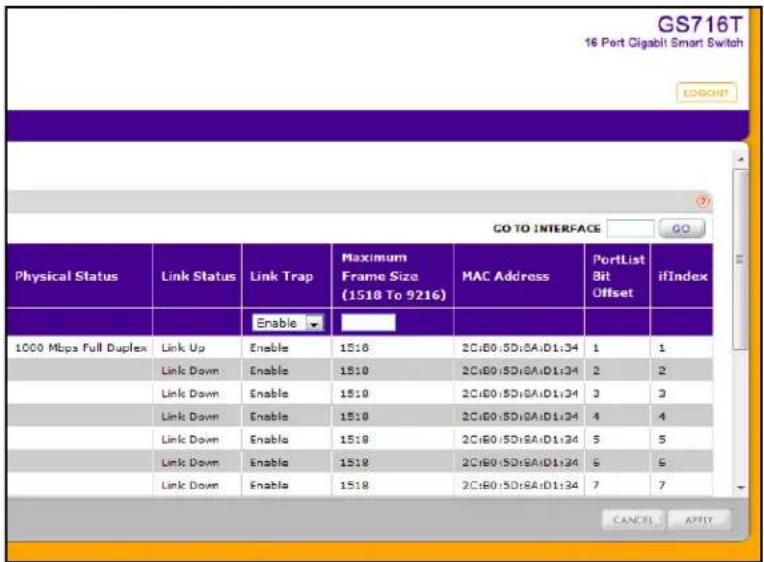
Task: Click the CANCEL button
Action: click(632, 520)
